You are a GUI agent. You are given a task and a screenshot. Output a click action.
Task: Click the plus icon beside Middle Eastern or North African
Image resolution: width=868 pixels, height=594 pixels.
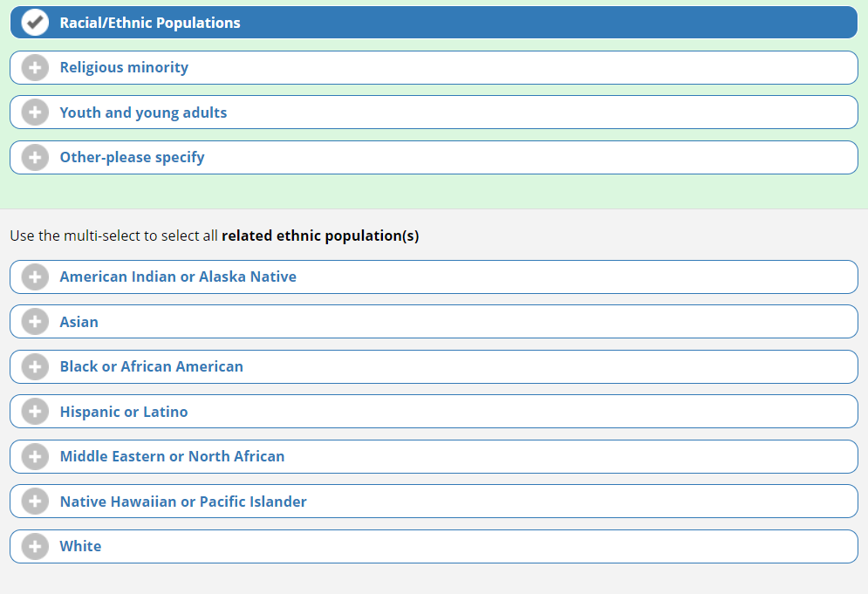pos(35,457)
